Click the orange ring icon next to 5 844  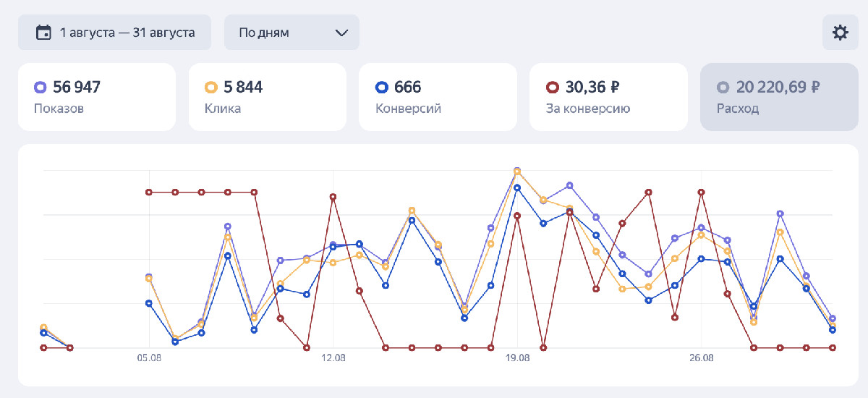tap(210, 88)
